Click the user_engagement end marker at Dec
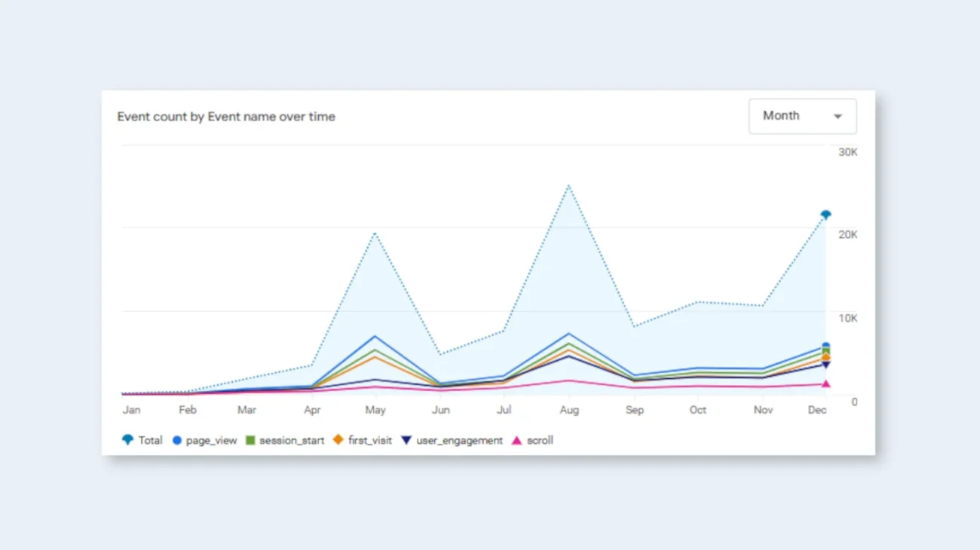 click(x=825, y=365)
